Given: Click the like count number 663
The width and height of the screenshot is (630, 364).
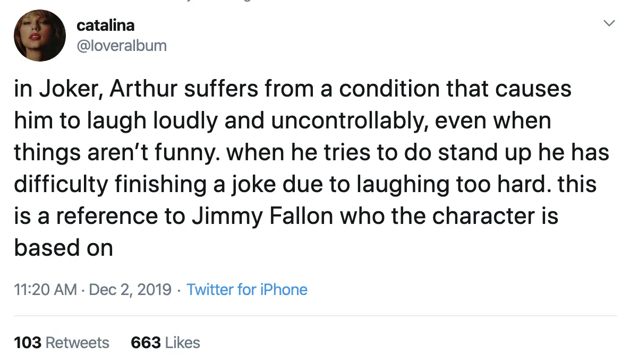Looking at the screenshot, I should 146,343.
